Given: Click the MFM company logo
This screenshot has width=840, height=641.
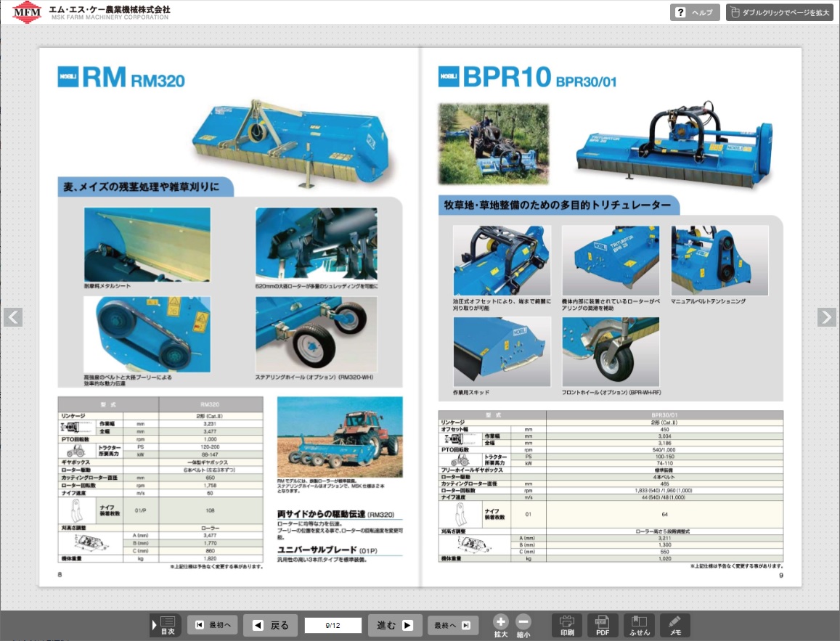Looking at the screenshot, I should coord(27,12).
